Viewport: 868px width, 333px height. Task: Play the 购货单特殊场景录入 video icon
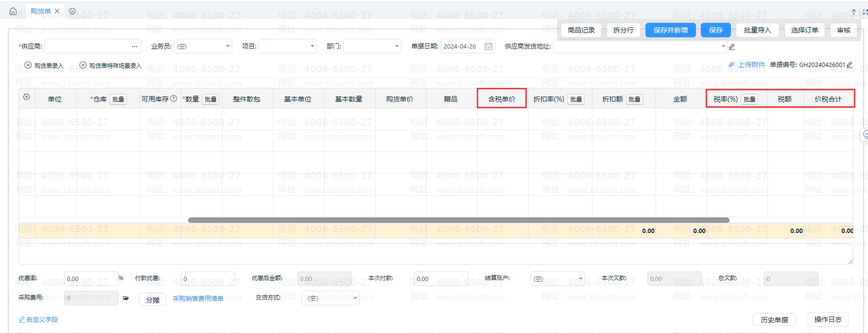point(83,65)
